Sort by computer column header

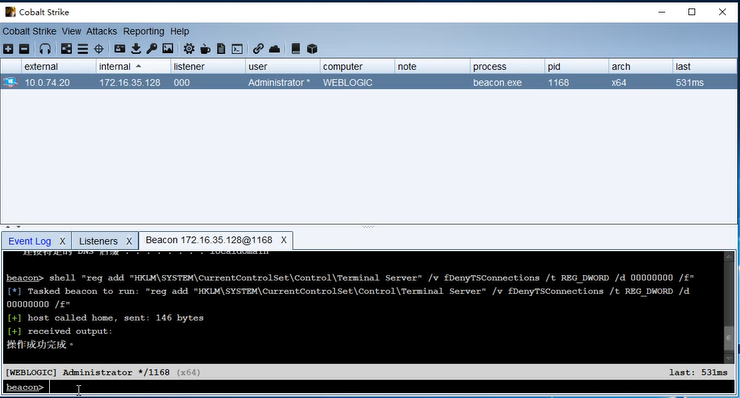(357, 67)
